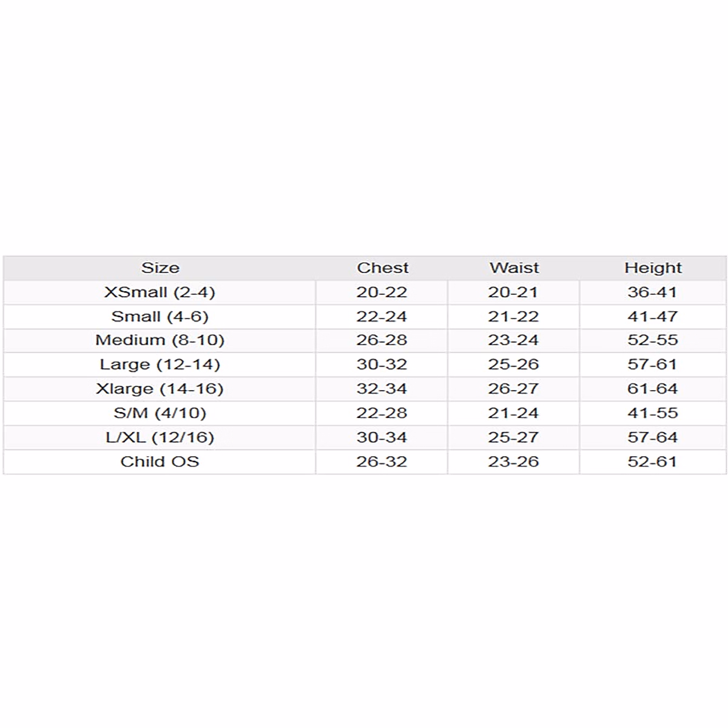The height and width of the screenshot is (728, 728).
Task: Select the S/M (4/10) size label
Action: tap(160, 413)
